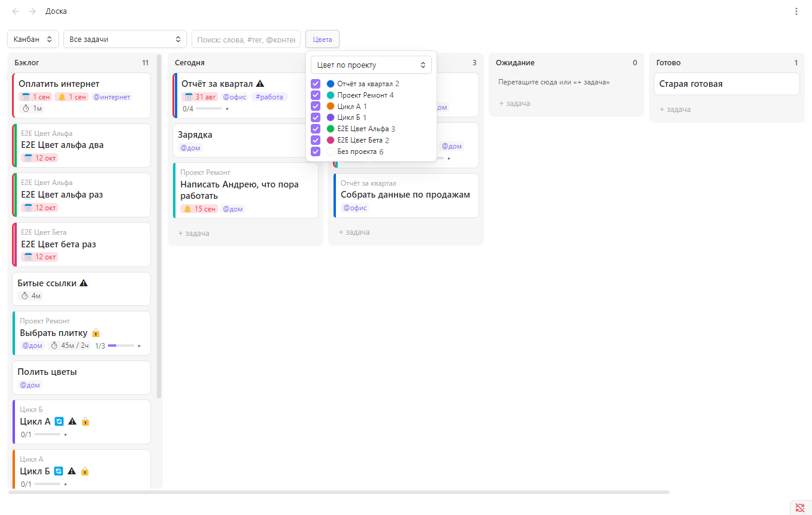Click the recurring icon on Цикл А card
Screen dimensions: 812x515
pyautogui.click(x=59, y=422)
